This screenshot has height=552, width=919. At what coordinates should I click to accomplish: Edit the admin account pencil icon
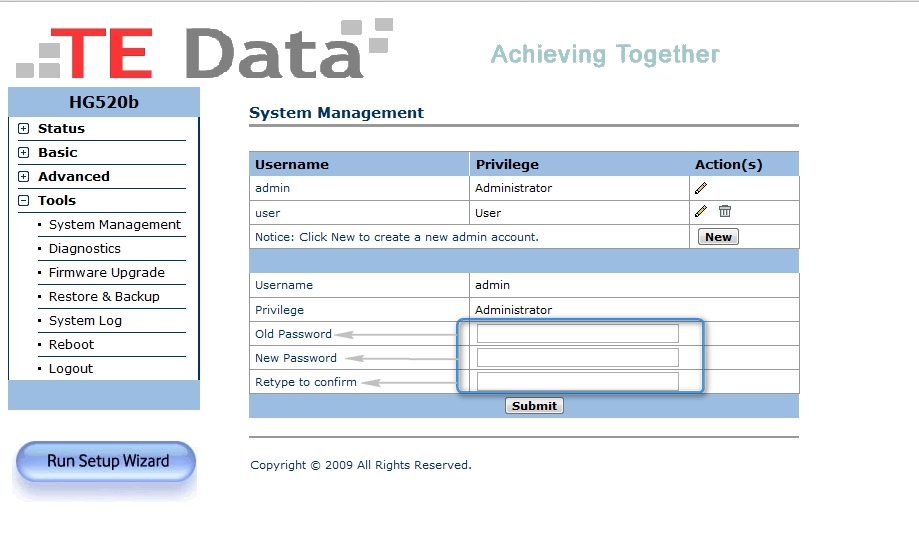point(700,187)
